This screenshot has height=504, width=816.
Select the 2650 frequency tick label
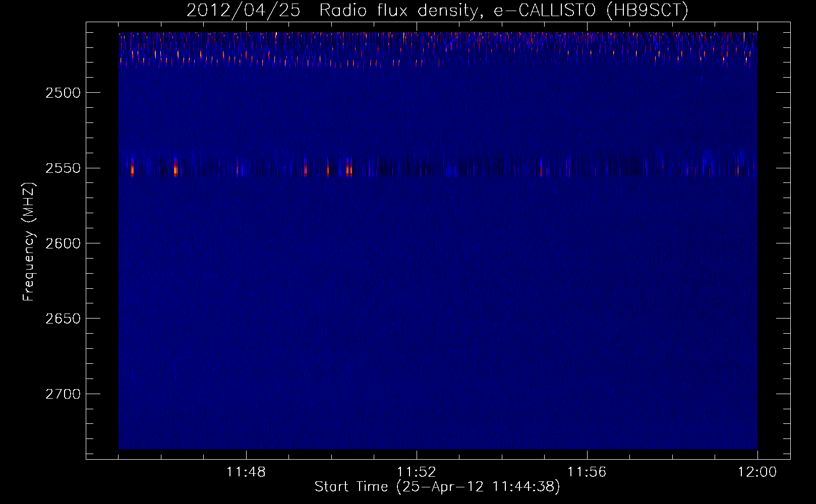click(x=63, y=319)
